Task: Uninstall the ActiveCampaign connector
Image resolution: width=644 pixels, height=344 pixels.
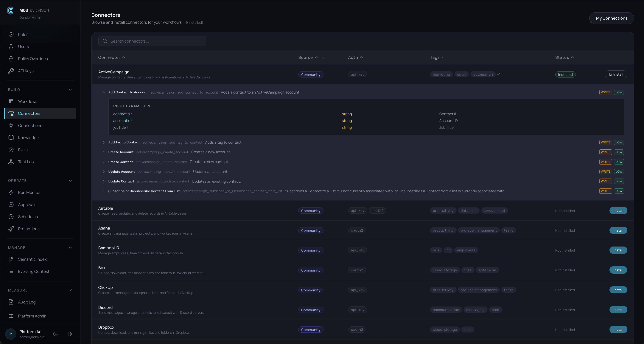Action: 616,74
